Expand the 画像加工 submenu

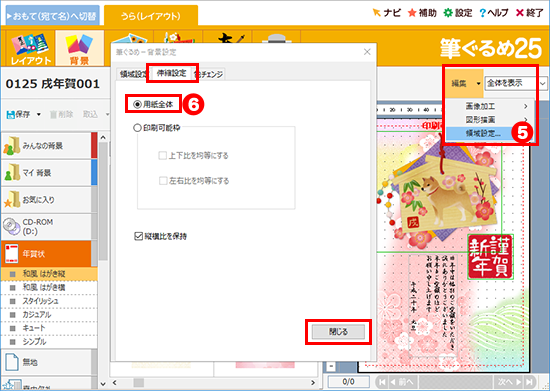pos(490,106)
